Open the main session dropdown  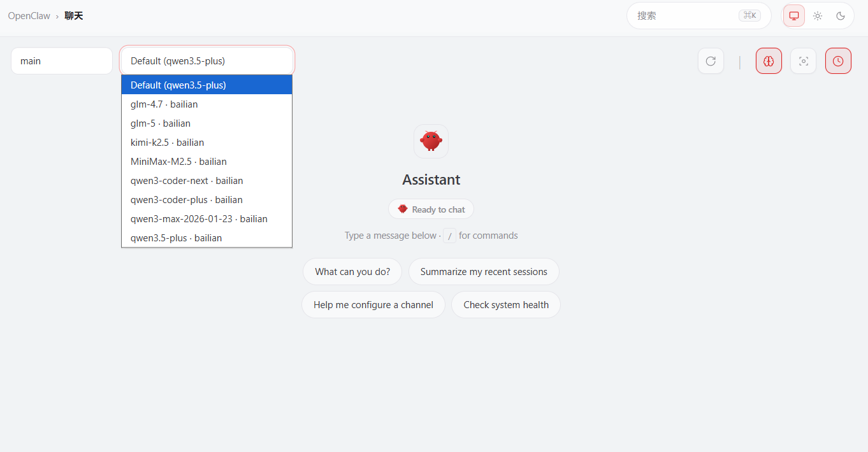(x=62, y=61)
